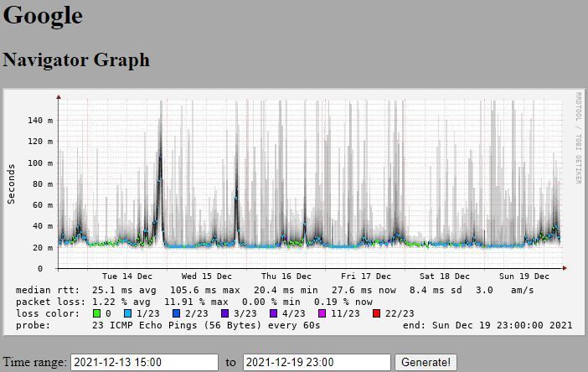Viewport: 588px width, 372px height.
Task: Click the 120 m y-axis label
Action: coord(40,142)
